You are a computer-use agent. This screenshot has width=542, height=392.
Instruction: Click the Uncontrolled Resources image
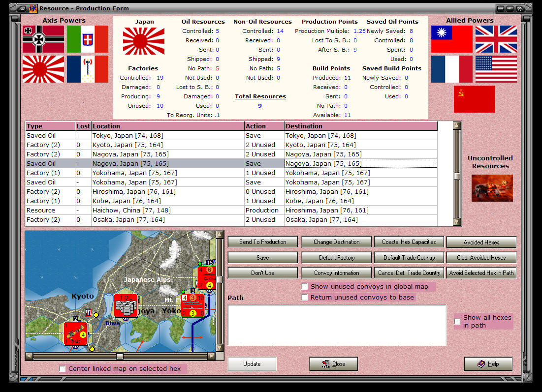click(x=492, y=188)
